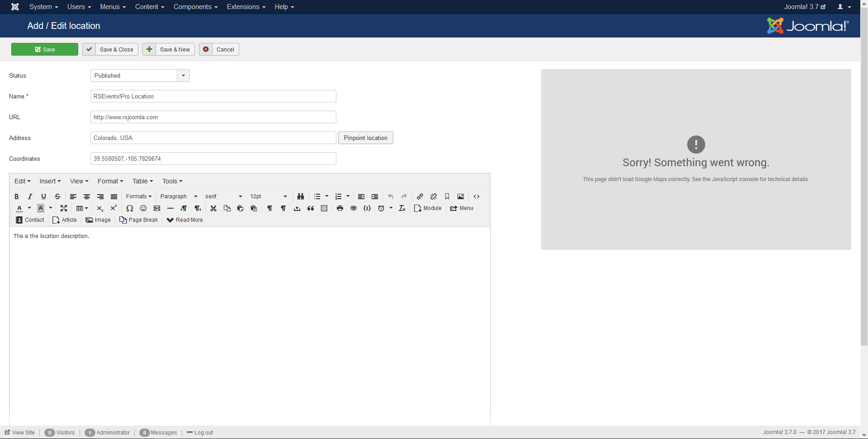Apply superscript formatting
868x439 pixels.
coord(114,208)
